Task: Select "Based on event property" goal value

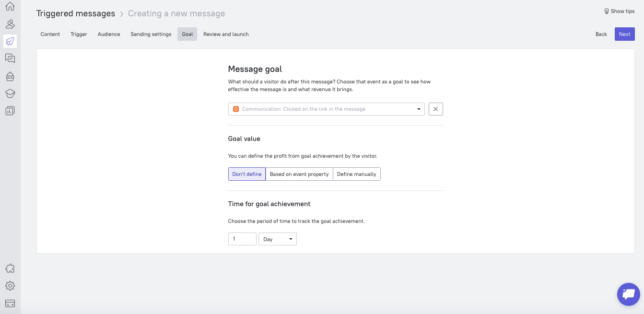Action: coord(299,174)
